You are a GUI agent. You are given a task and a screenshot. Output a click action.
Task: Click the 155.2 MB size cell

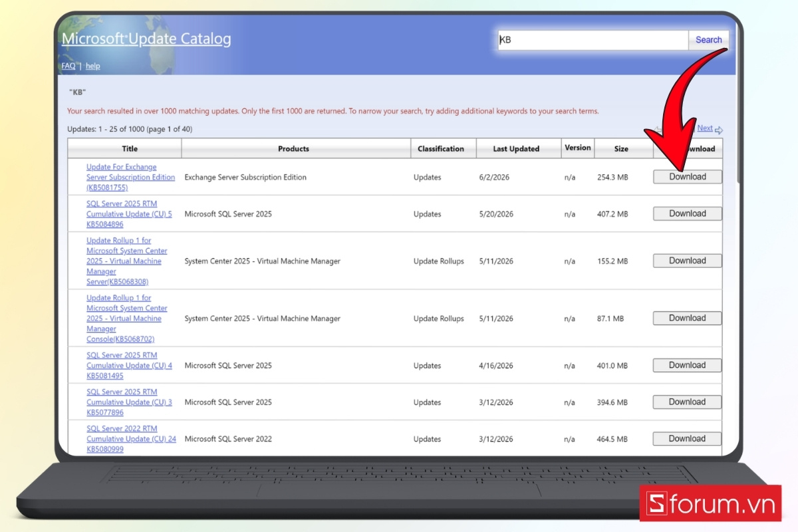612,261
